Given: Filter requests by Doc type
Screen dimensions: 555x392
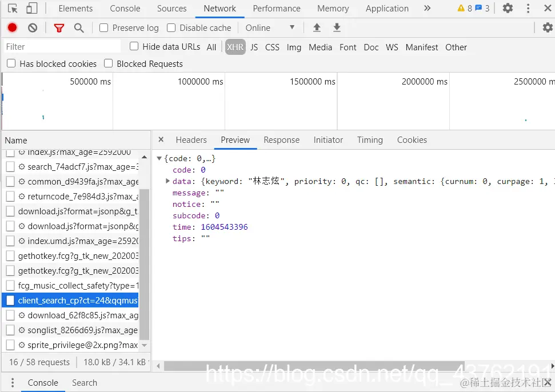Looking at the screenshot, I should coord(371,47).
